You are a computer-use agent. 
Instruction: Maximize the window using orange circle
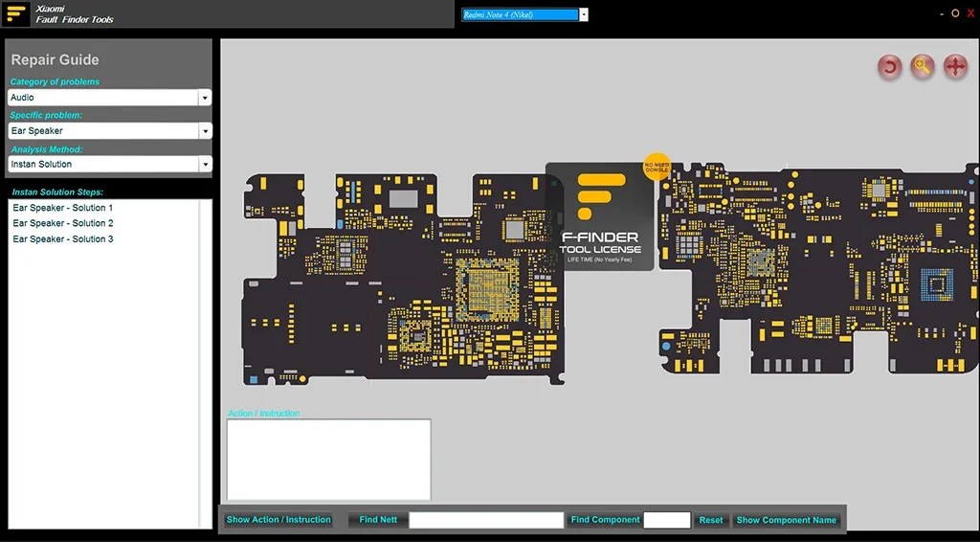(955, 13)
